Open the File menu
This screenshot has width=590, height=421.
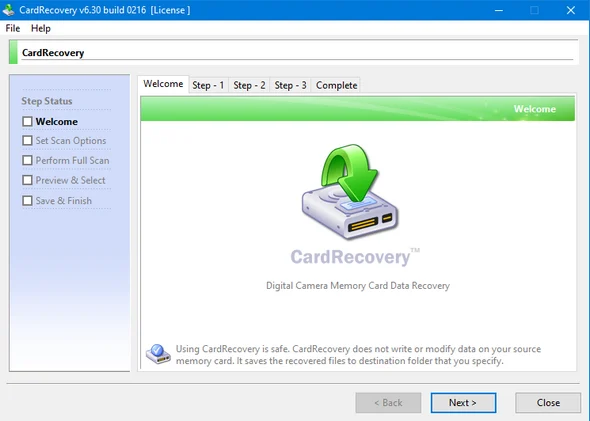[12, 28]
